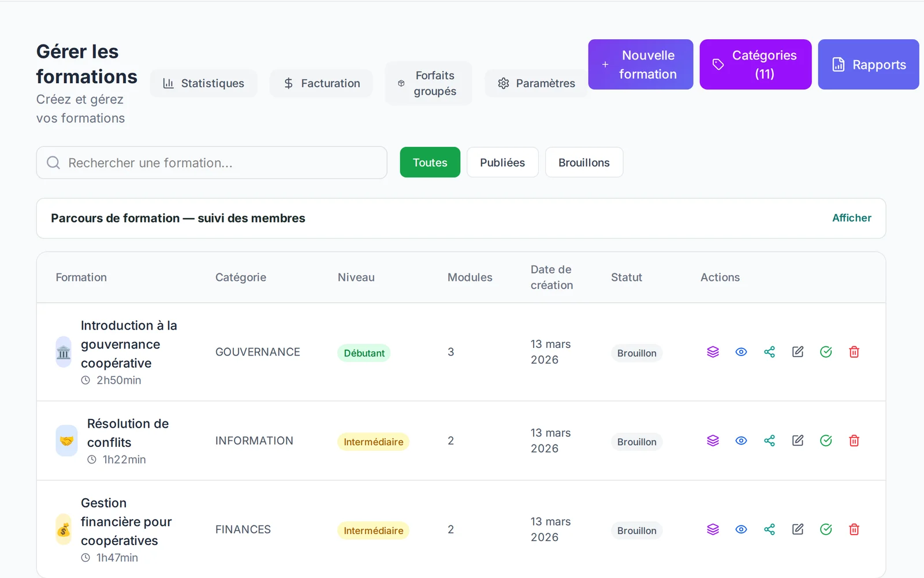Open Forfaits groupés
The height and width of the screenshot is (578, 924).
[x=429, y=83]
